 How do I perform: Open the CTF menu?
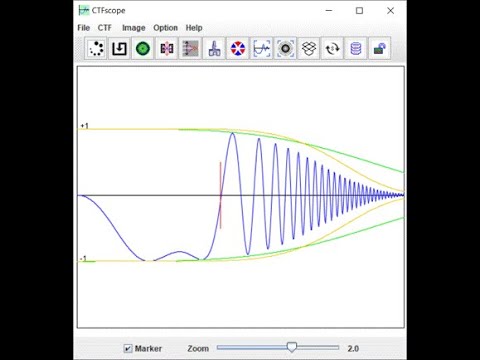coord(105,28)
